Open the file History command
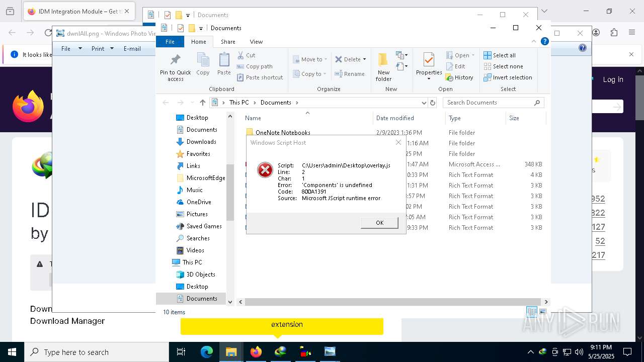This screenshot has width=644, height=362. point(459,77)
